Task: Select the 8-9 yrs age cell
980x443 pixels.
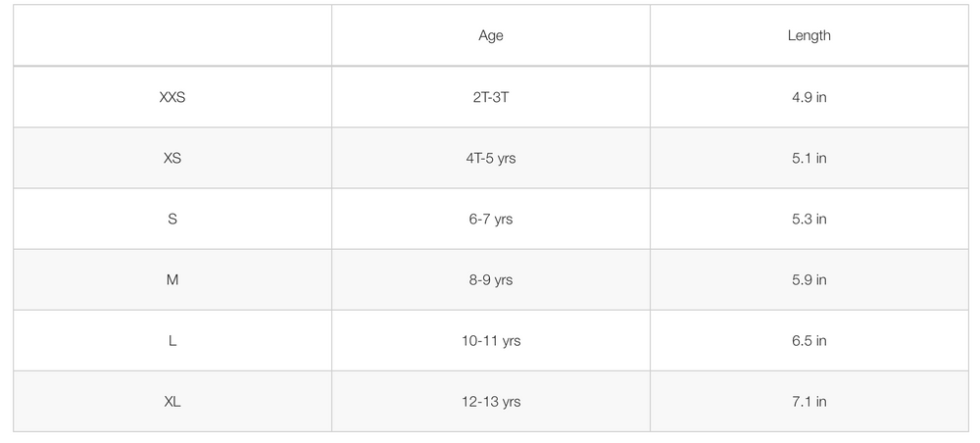Action: [491, 279]
